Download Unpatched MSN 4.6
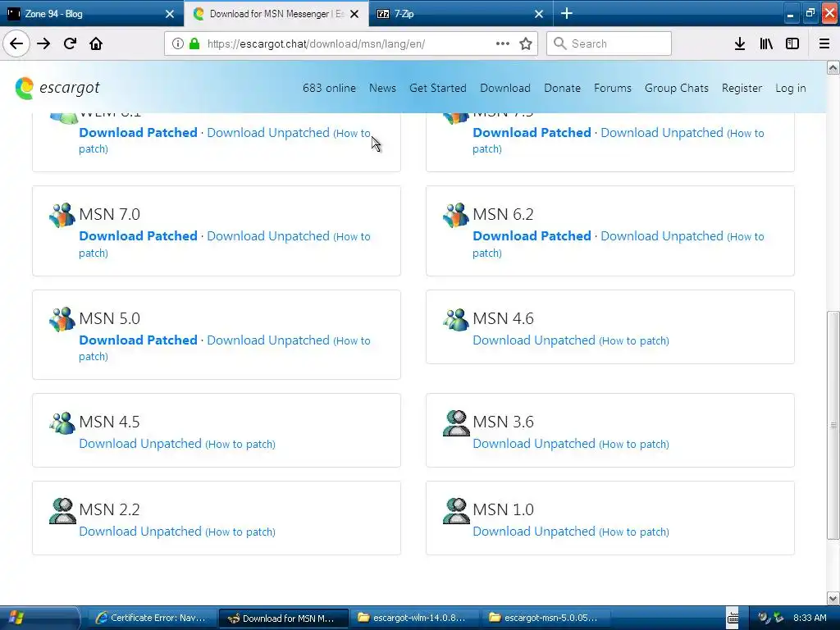The width and height of the screenshot is (840, 630). click(x=534, y=340)
